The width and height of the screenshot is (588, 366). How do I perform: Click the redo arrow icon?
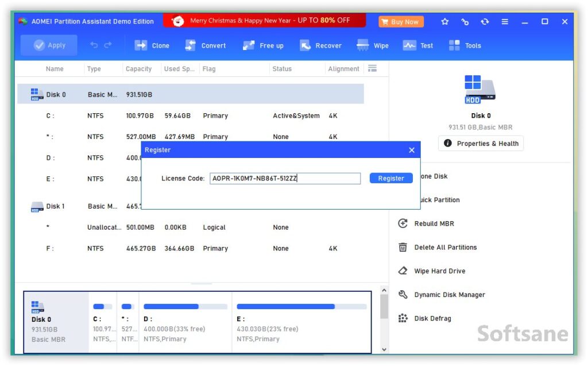[108, 45]
